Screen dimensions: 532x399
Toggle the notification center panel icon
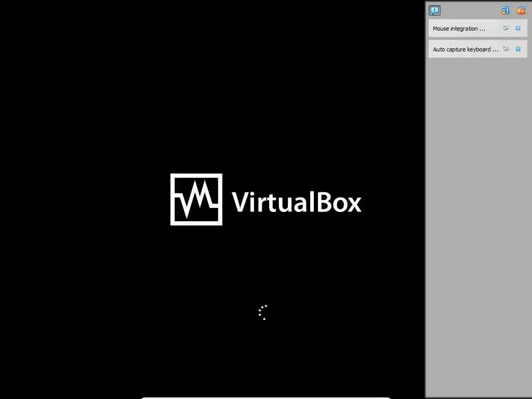click(x=434, y=10)
